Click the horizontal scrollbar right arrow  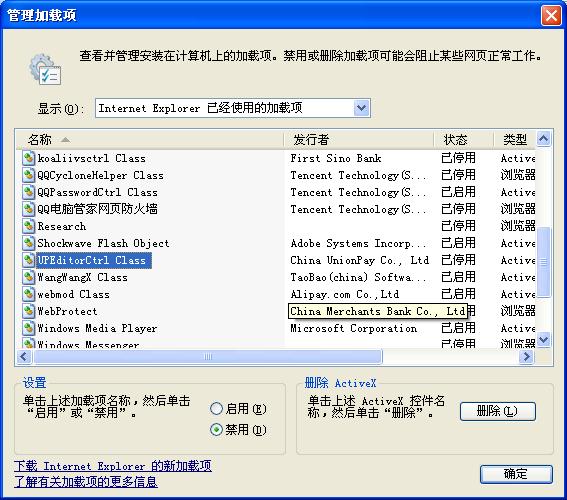(x=526, y=357)
